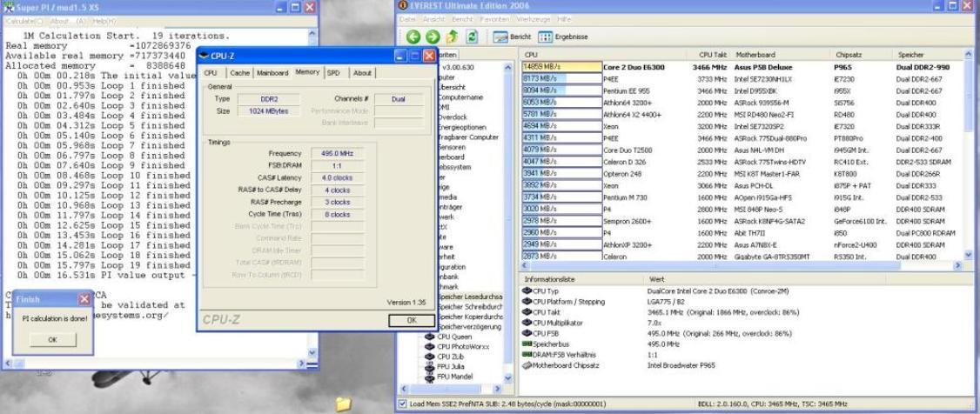Click the CPU FSB chip icon
980x414 pixels.
527,333
